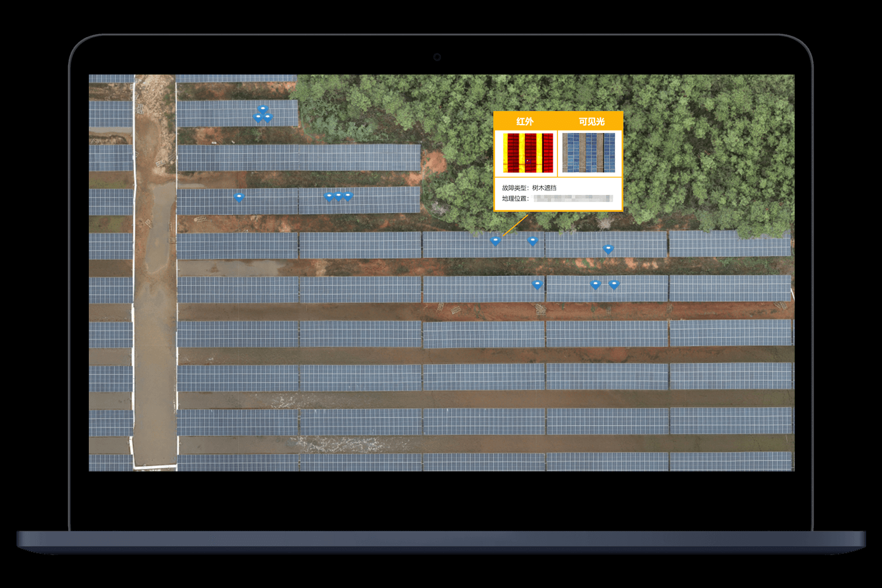Click the left marker of the bottom-row pair
This screenshot has width=882, height=588.
pos(595,285)
